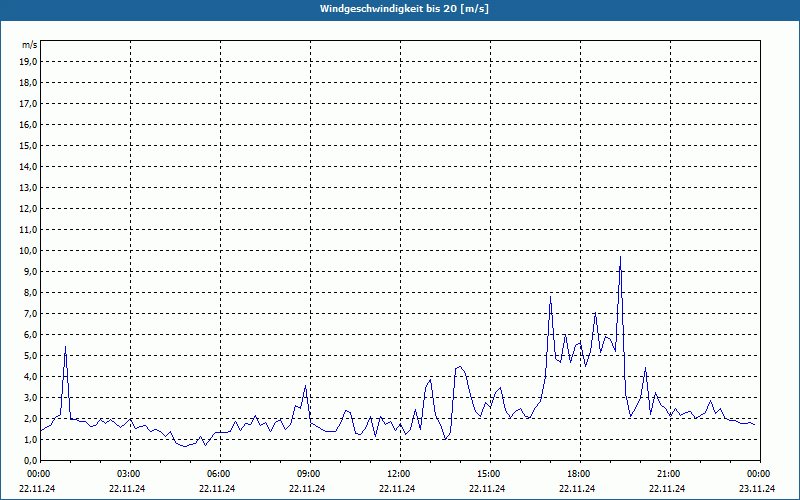The width and height of the screenshot is (800, 500).
Task: Click the '2,0' y-axis value
Action: (30, 418)
